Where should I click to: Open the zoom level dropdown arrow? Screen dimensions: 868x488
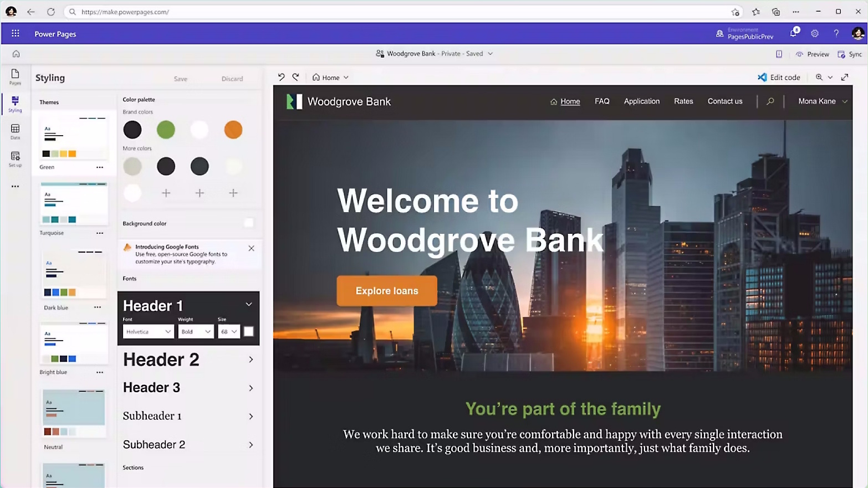pos(830,78)
